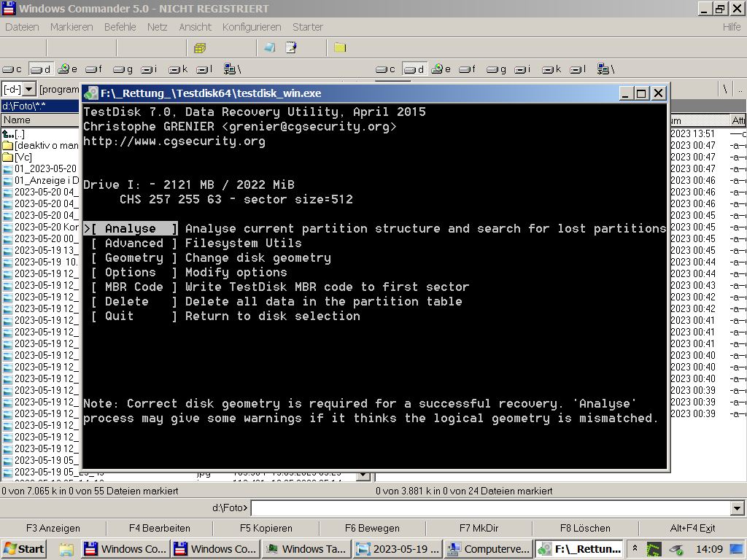Select the MBR Code option in TestDisk

pos(134,287)
